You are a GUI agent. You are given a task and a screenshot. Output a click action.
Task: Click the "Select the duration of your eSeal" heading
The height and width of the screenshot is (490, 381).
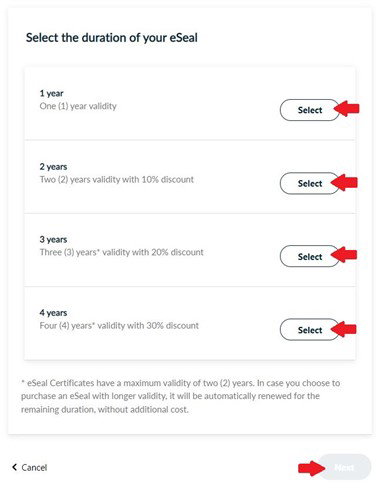[112, 38]
